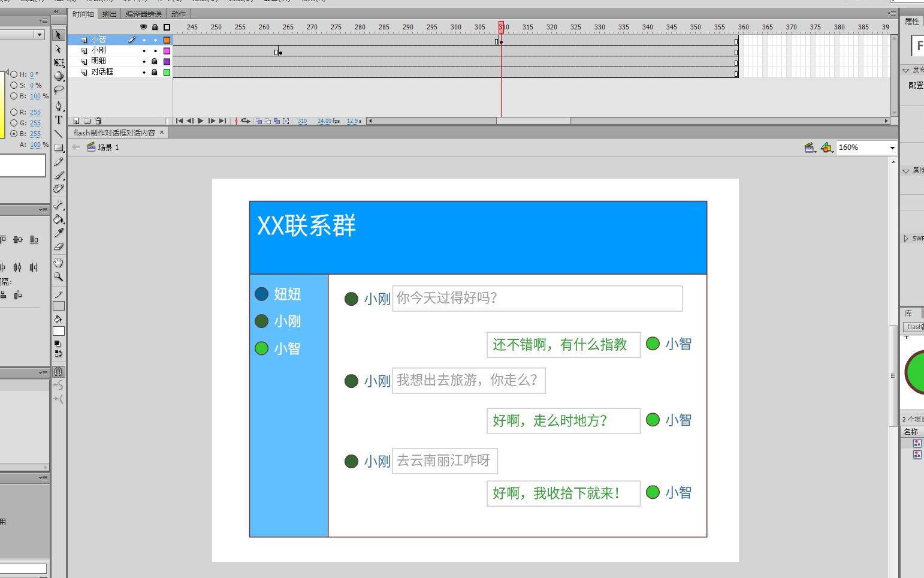Click the new layer folder icon

[87, 121]
